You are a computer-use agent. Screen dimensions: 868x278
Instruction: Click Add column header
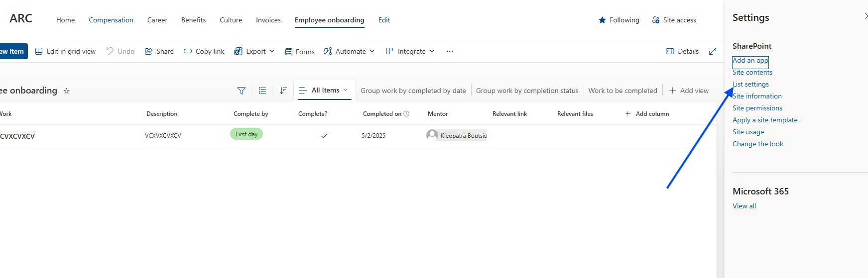pos(647,114)
